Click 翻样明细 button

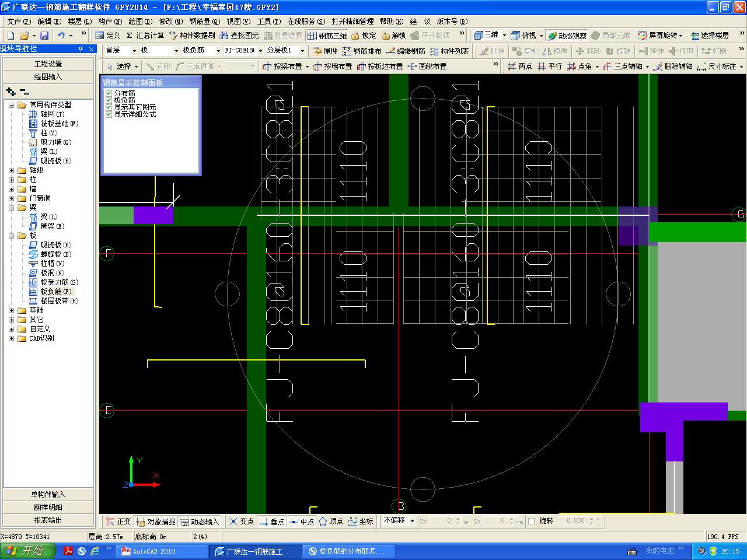pyautogui.click(x=48, y=508)
